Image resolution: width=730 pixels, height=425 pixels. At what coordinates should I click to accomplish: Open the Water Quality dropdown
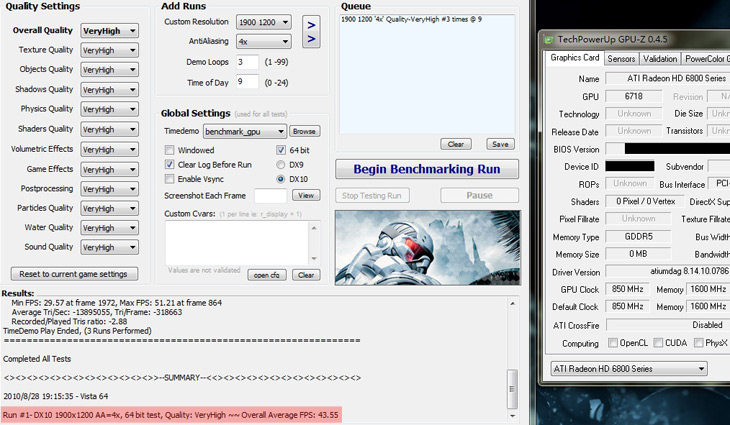coord(109,228)
